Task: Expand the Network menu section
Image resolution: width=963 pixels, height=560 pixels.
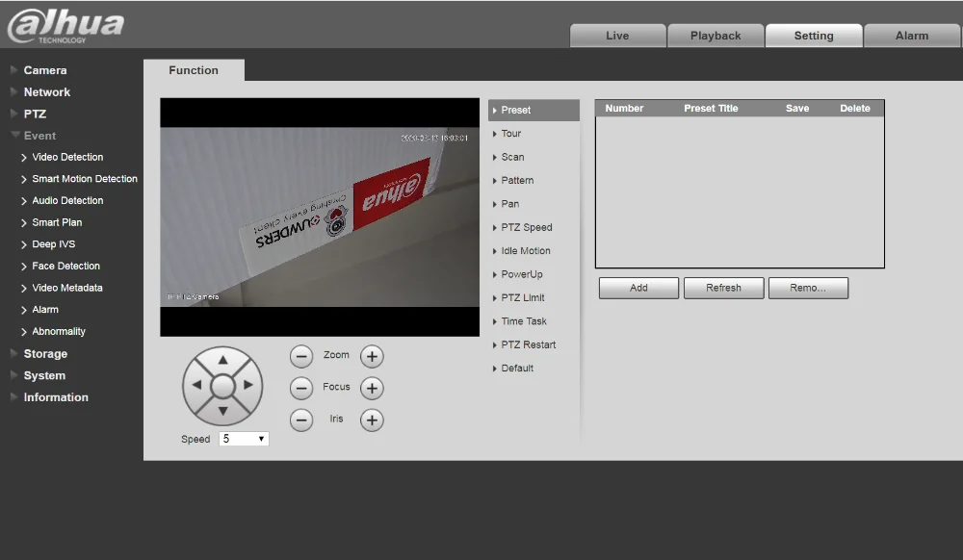Action: pyautogui.click(x=46, y=92)
